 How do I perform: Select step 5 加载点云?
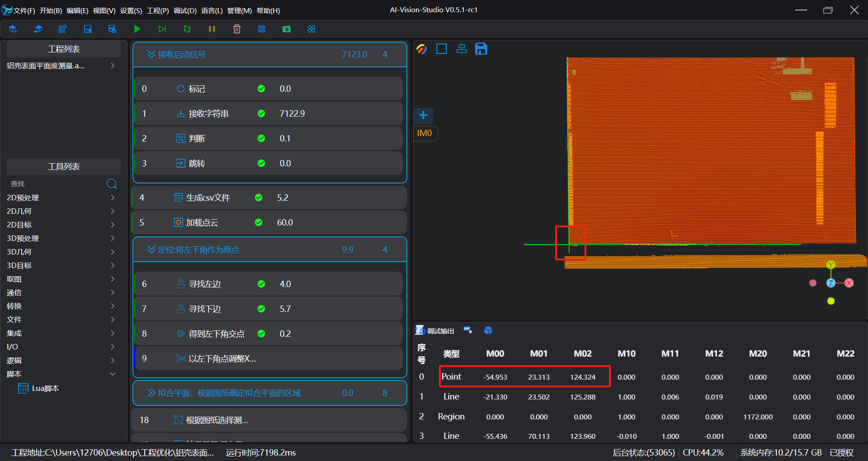coord(269,222)
